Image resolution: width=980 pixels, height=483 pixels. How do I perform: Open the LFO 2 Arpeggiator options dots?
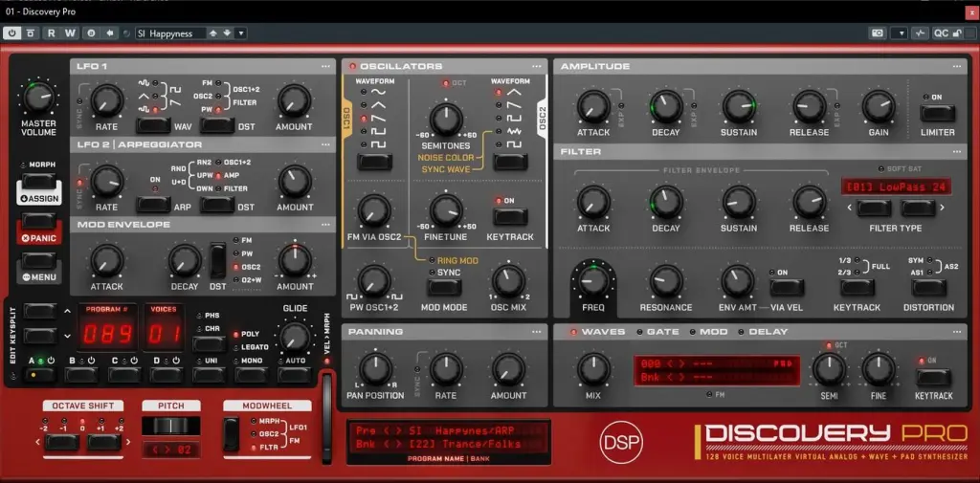[326, 144]
